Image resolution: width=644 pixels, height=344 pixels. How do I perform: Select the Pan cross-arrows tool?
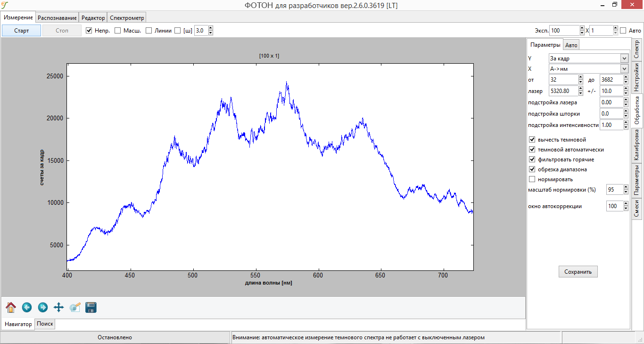pos(58,308)
